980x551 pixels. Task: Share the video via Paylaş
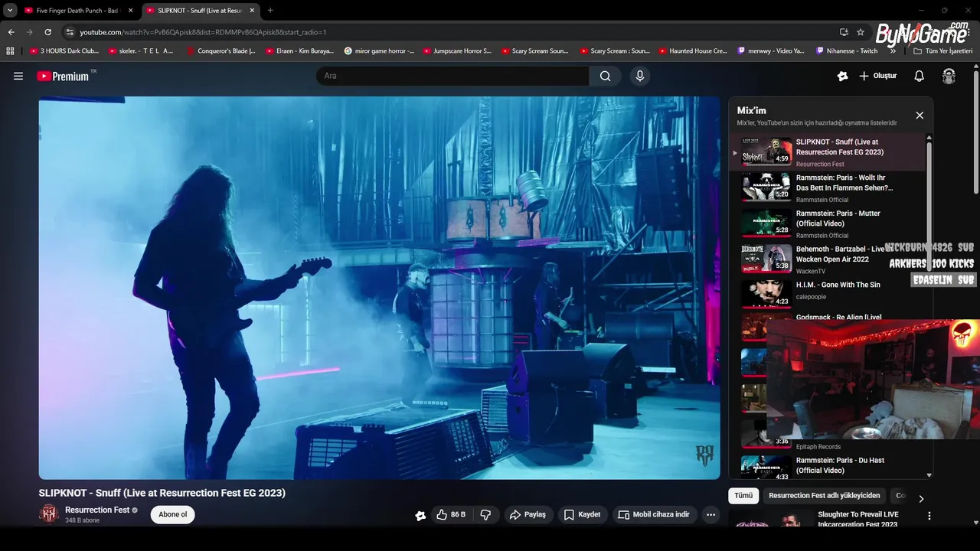coord(528,514)
